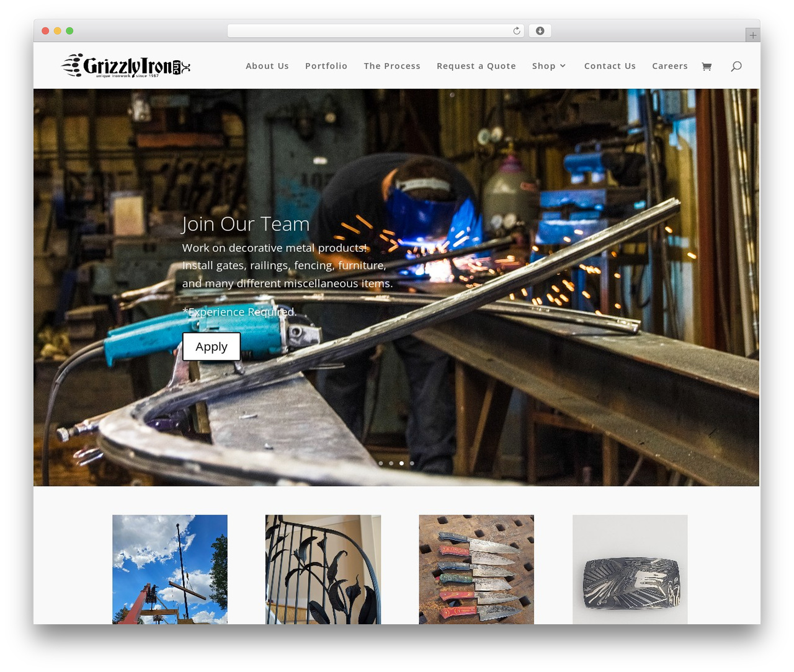Click the Apply button
The image size is (794, 672).
pos(212,347)
